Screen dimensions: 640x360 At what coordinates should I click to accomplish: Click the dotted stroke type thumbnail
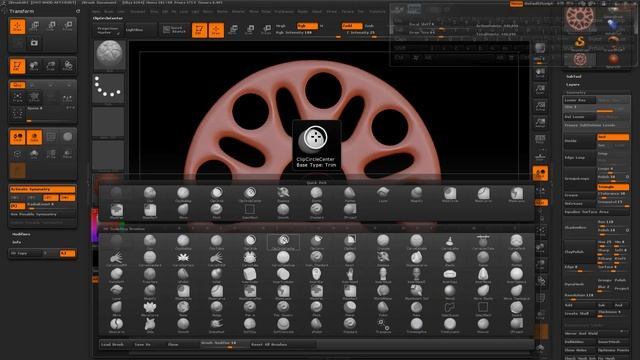pyautogui.click(x=109, y=88)
